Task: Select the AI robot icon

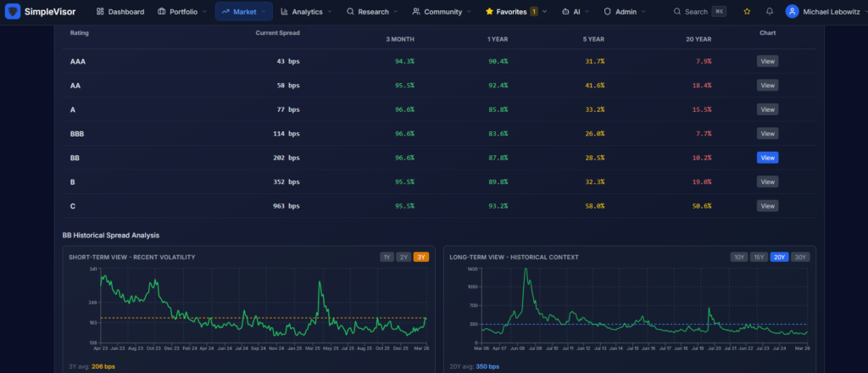Action: pyautogui.click(x=565, y=12)
